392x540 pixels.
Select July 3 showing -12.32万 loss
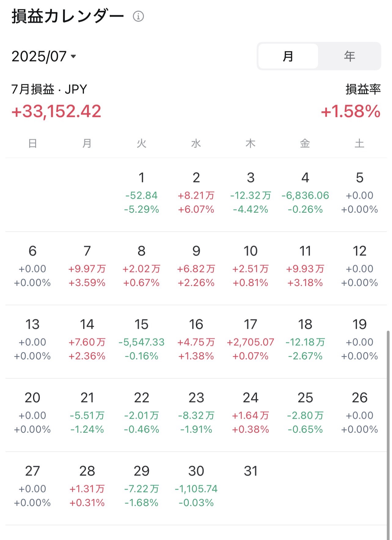pos(251,195)
